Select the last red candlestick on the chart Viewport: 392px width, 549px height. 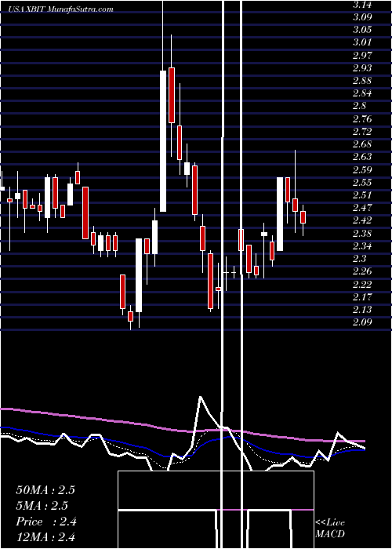click(303, 217)
